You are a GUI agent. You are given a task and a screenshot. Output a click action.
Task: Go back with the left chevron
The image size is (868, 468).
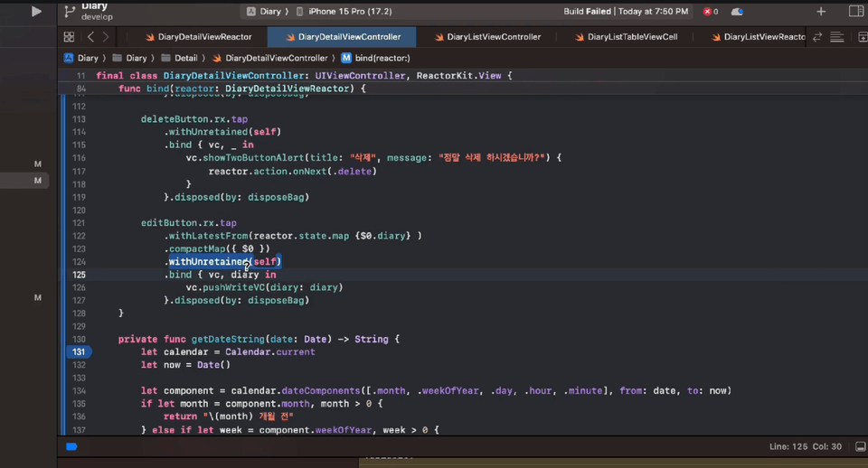(x=90, y=37)
